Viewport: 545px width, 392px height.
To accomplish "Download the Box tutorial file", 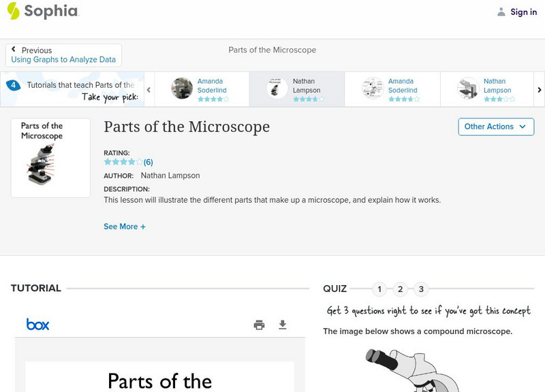I will pos(283,325).
